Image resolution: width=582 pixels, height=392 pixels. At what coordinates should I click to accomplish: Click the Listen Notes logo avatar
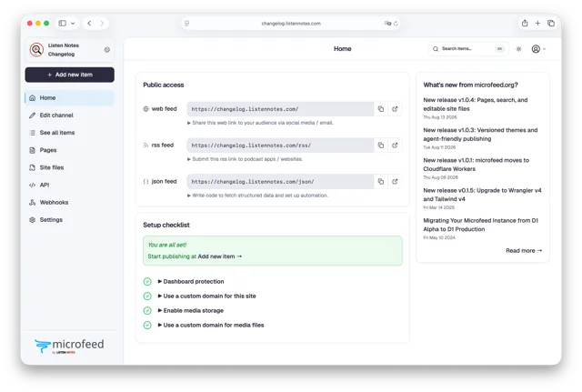[x=36, y=49]
